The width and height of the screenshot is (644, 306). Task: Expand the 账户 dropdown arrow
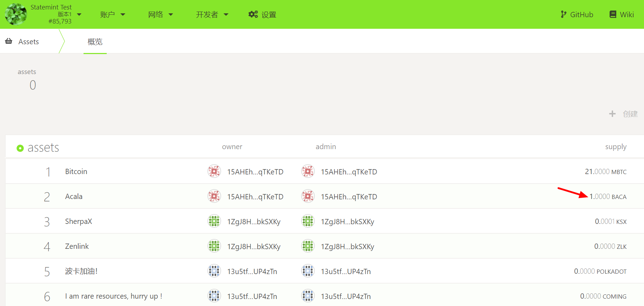(x=123, y=14)
